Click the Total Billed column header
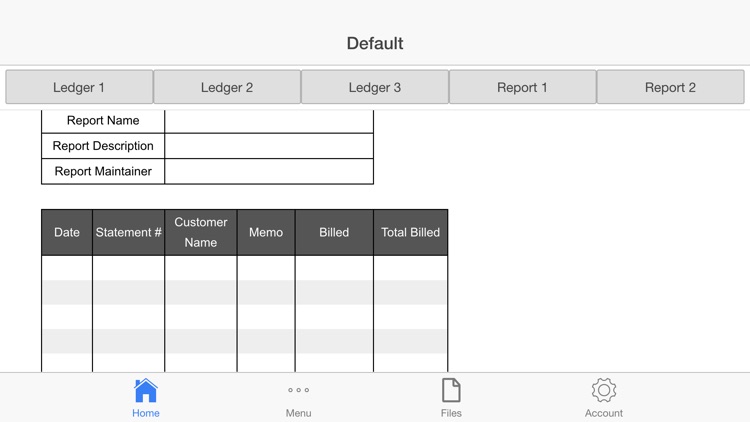This screenshot has height=422, width=750. tap(410, 233)
